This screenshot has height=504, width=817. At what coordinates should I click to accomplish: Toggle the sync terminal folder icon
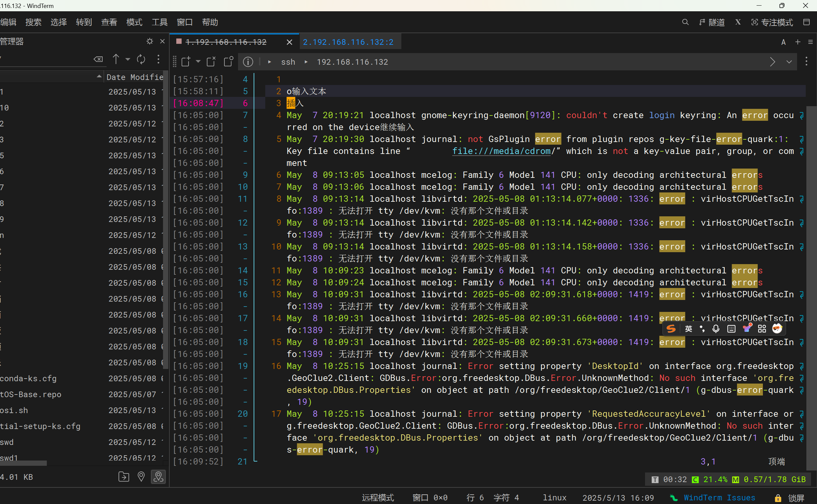[158, 477]
